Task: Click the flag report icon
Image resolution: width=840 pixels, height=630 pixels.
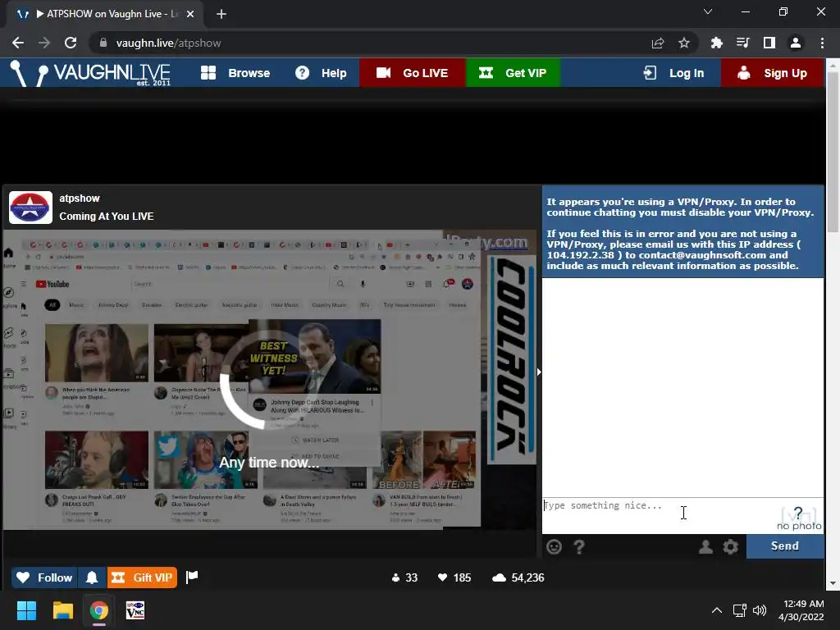Action: click(192, 577)
